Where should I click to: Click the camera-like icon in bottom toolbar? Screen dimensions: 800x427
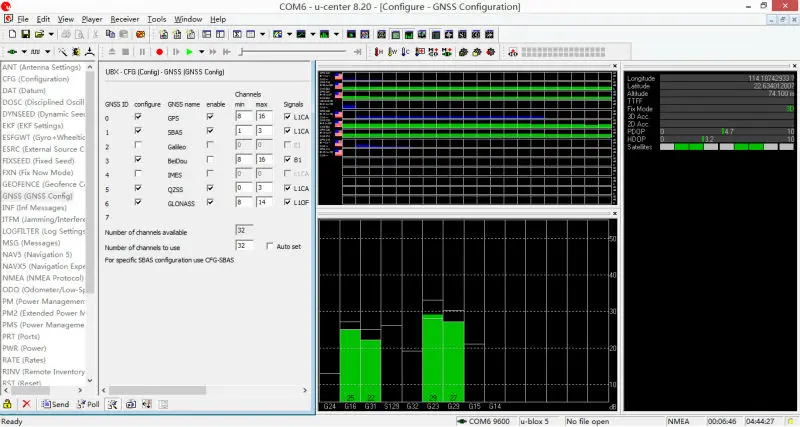point(131,404)
